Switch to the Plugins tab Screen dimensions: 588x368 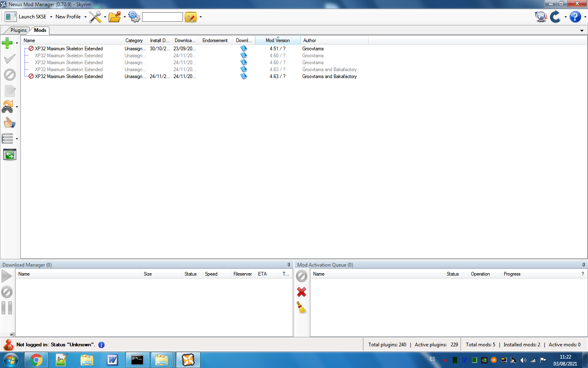(18, 30)
